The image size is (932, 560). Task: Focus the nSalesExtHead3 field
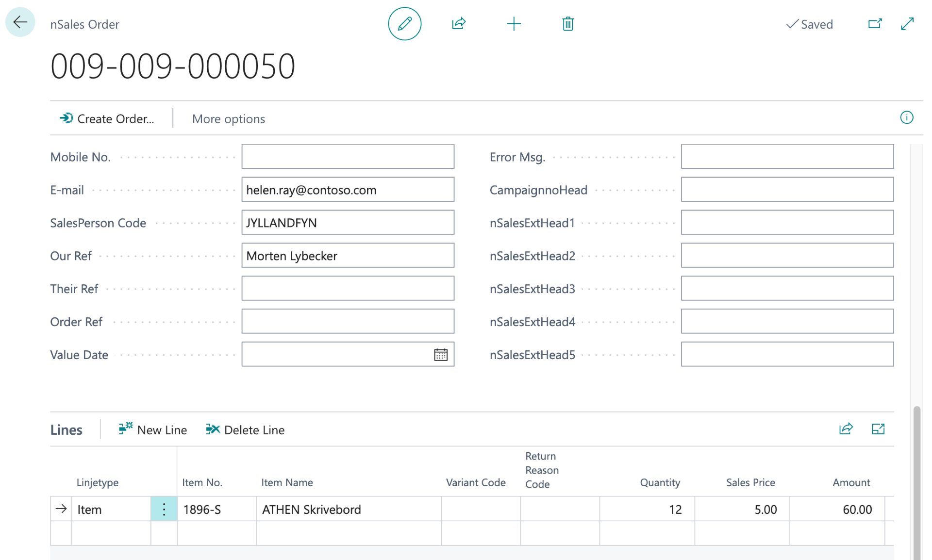[787, 288]
